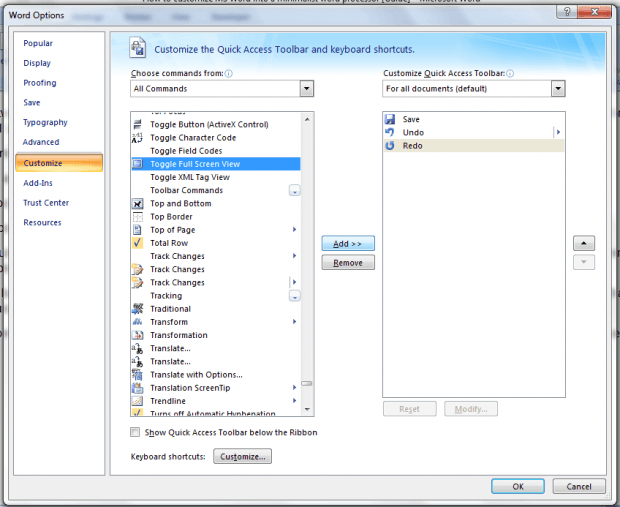
Task: Click the Save icon in Quick Access list
Action: [x=390, y=119]
